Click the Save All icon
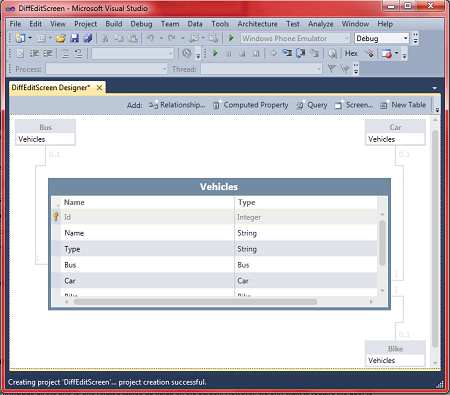Image resolution: width=450 pixels, height=395 pixels. (88, 38)
